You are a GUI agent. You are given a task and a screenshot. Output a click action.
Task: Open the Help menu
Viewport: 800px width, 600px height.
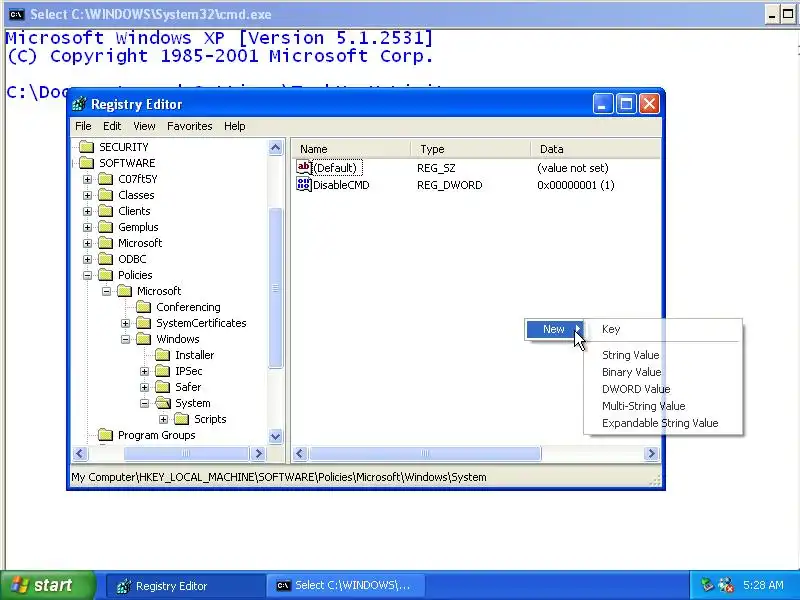click(x=234, y=126)
